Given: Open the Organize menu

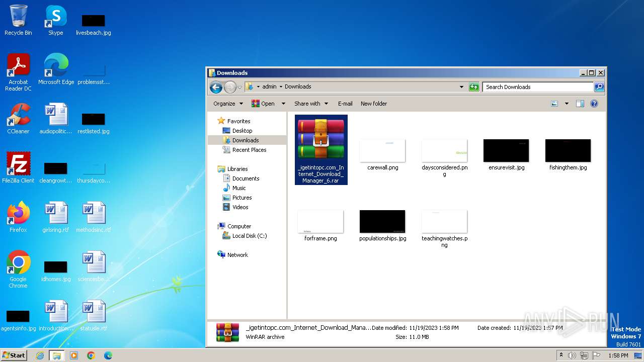Looking at the screenshot, I should tap(228, 104).
